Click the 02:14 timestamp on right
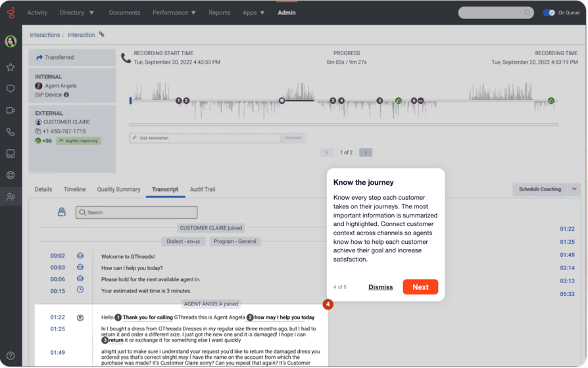 pos(568,268)
